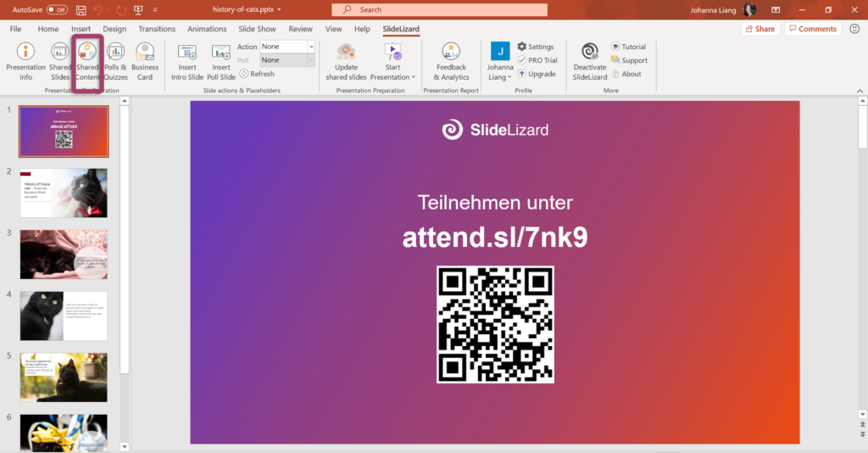Update shared slides

tap(346, 61)
